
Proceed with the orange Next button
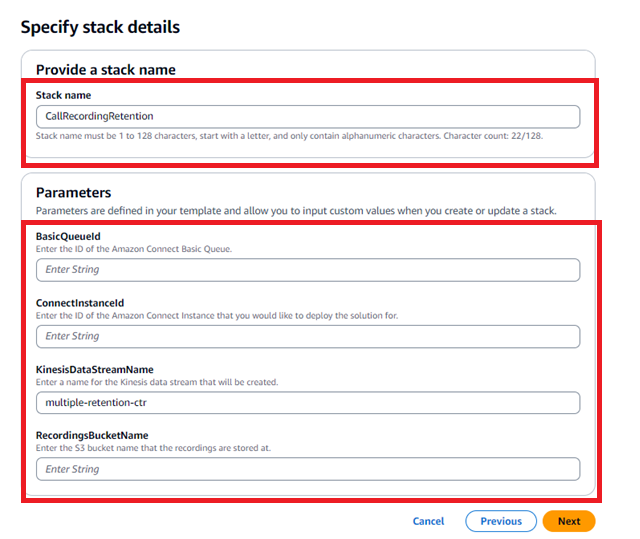pyautogui.click(x=568, y=521)
